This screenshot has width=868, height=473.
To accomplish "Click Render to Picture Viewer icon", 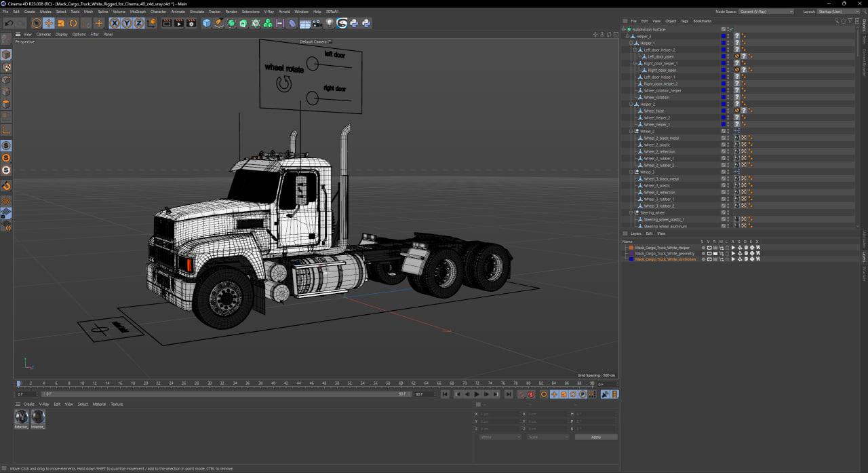I will (179, 23).
